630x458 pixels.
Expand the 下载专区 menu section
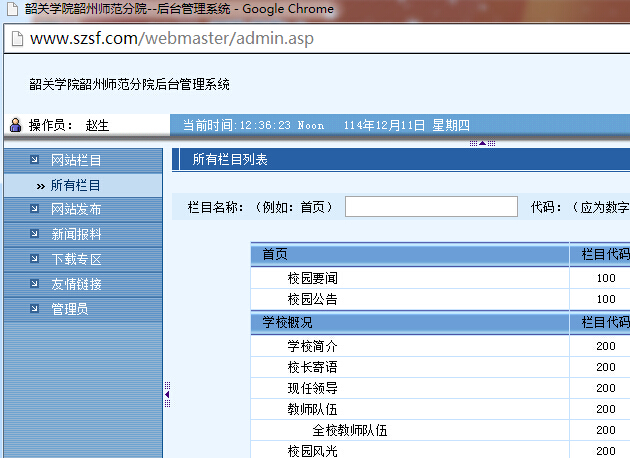pyautogui.click(x=83, y=259)
